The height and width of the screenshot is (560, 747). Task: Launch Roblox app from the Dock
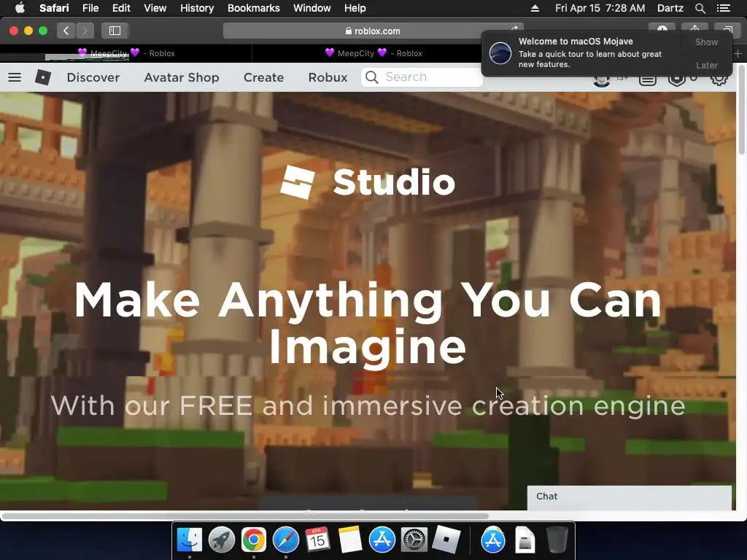tap(446, 540)
